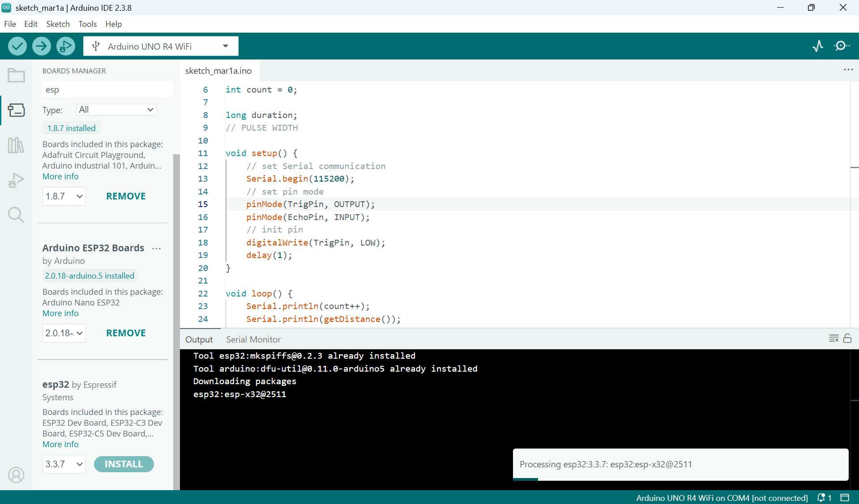Click the 'digitalWrite(TrigPin, LOW);' code line
The width and height of the screenshot is (859, 504).
pyautogui.click(x=316, y=243)
